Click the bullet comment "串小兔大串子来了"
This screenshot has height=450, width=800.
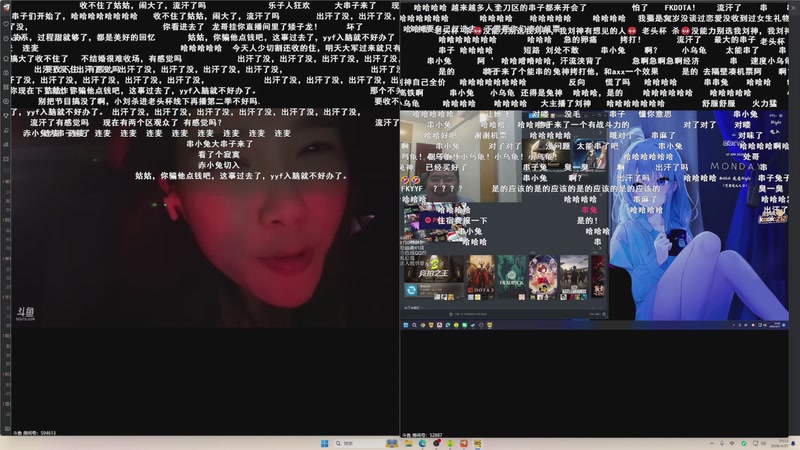(x=219, y=144)
